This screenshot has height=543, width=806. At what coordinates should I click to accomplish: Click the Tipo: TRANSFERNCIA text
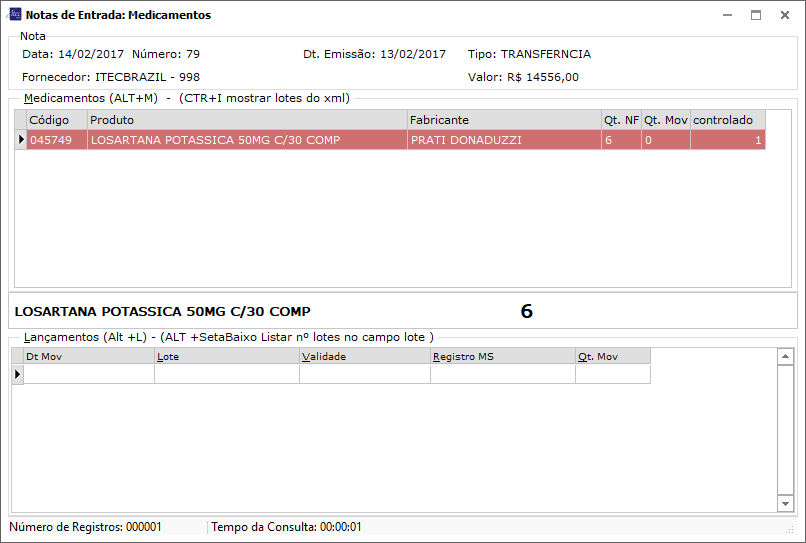(529, 54)
